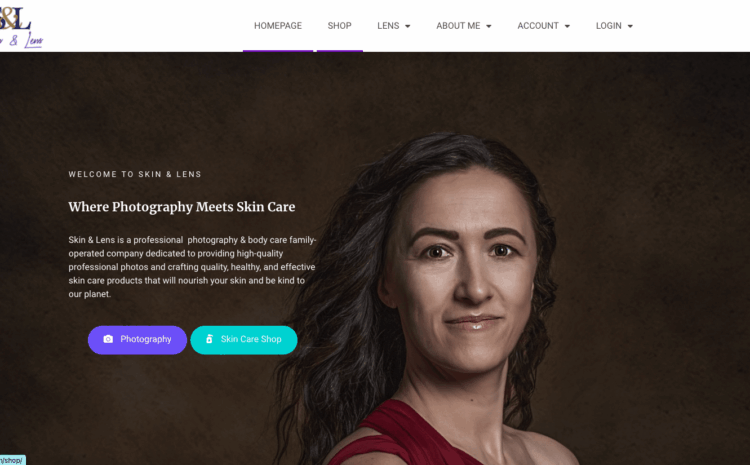Click the purple Photography button

[137, 340]
